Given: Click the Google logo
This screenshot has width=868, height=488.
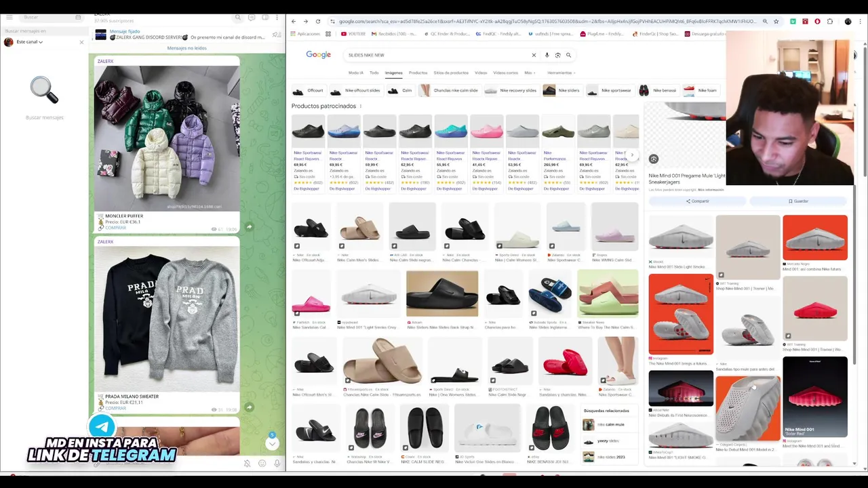Looking at the screenshot, I should pyautogui.click(x=318, y=55).
